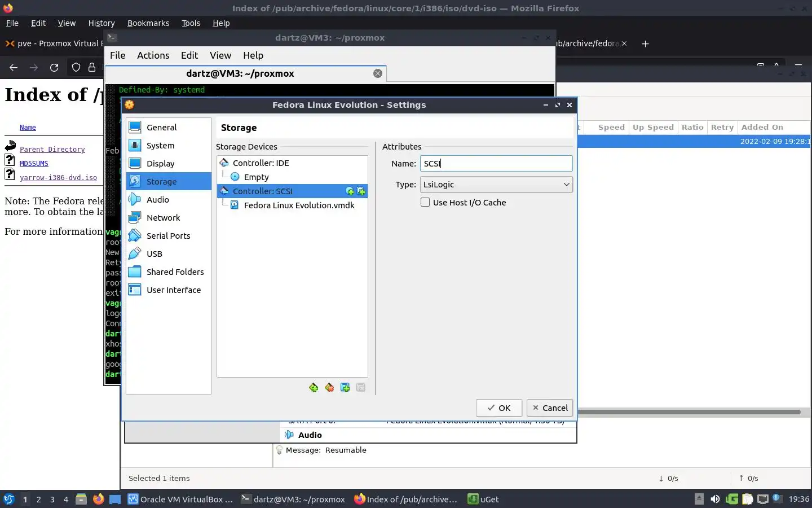Select the Empty optical drive entry
The image size is (812, 508).
point(292,177)
